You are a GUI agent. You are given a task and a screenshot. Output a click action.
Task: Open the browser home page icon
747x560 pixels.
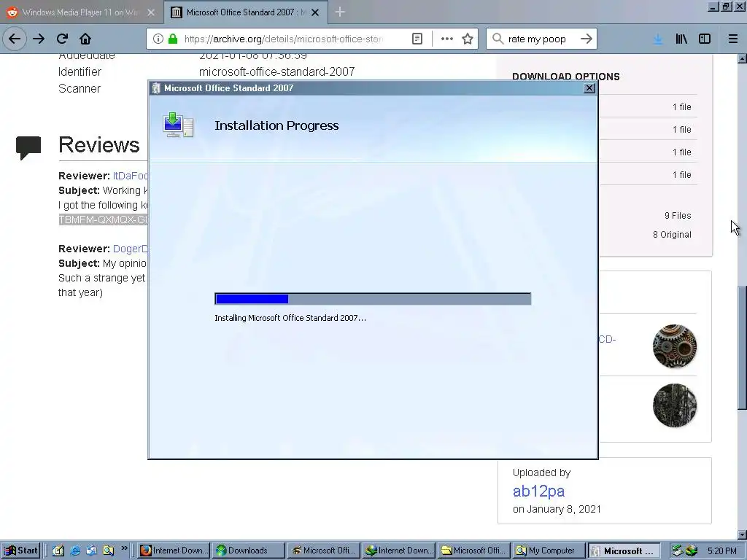pos(85,39)
